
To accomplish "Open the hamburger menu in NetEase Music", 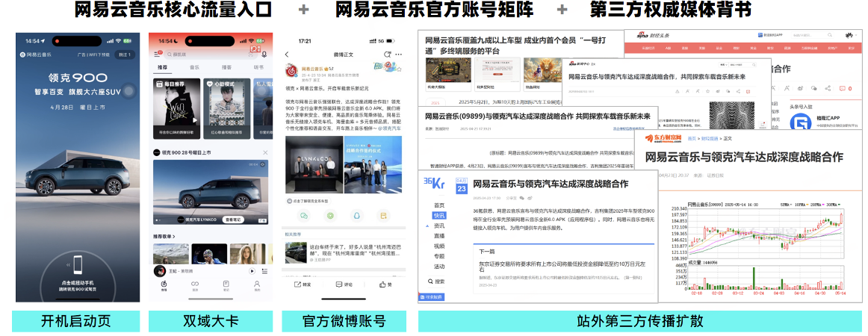I will point(158,54).
